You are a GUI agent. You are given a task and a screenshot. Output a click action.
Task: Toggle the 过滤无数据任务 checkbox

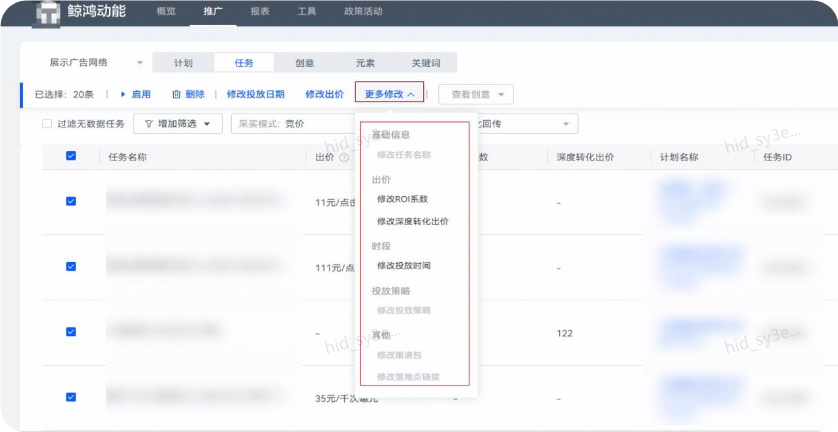click(x=47, y=124)
